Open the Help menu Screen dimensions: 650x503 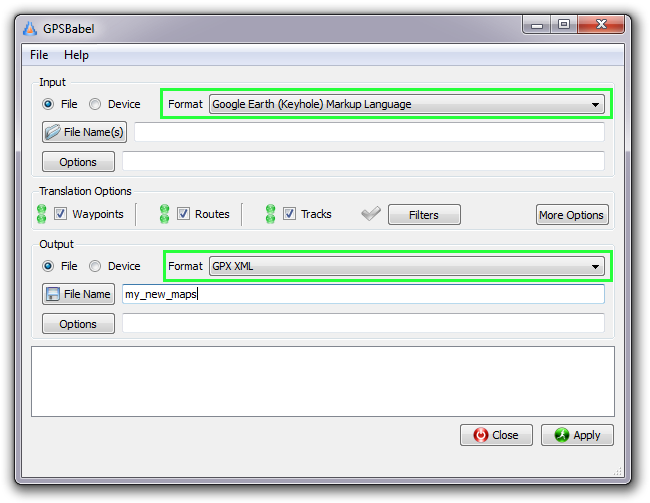click(x=76, y=55)
